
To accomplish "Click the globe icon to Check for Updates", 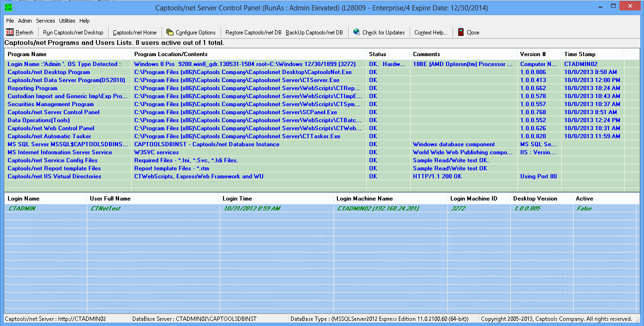I will pos(356,32).
